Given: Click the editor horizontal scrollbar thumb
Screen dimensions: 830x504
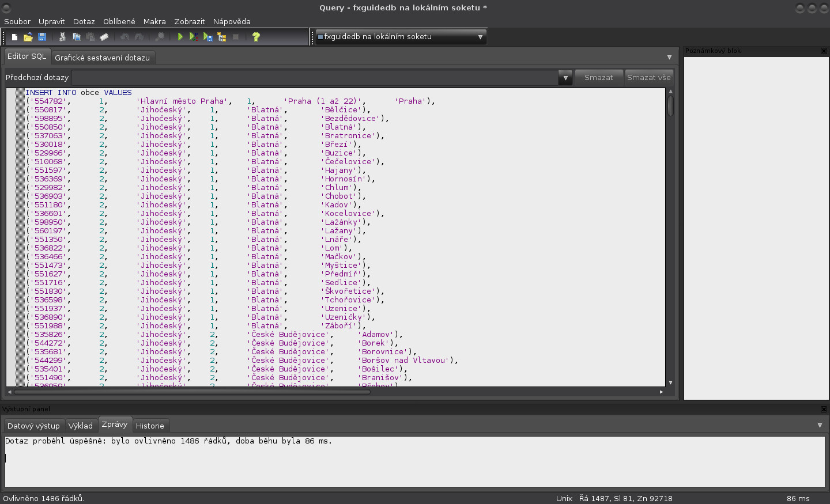Looking at the screenshot, I should pyautogui.click(x=193, y=392).
